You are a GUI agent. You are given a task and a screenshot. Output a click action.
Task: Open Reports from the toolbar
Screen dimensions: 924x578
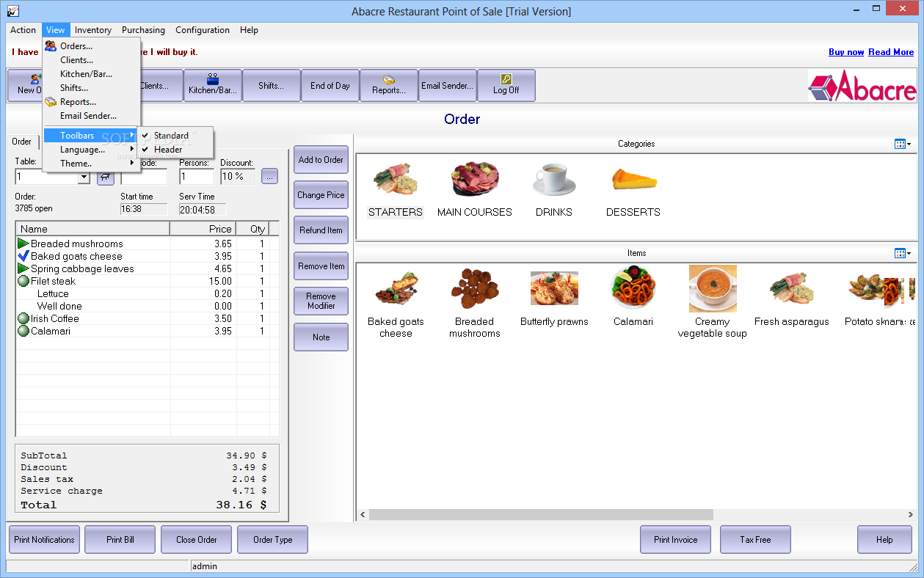(x=389, y=85)
